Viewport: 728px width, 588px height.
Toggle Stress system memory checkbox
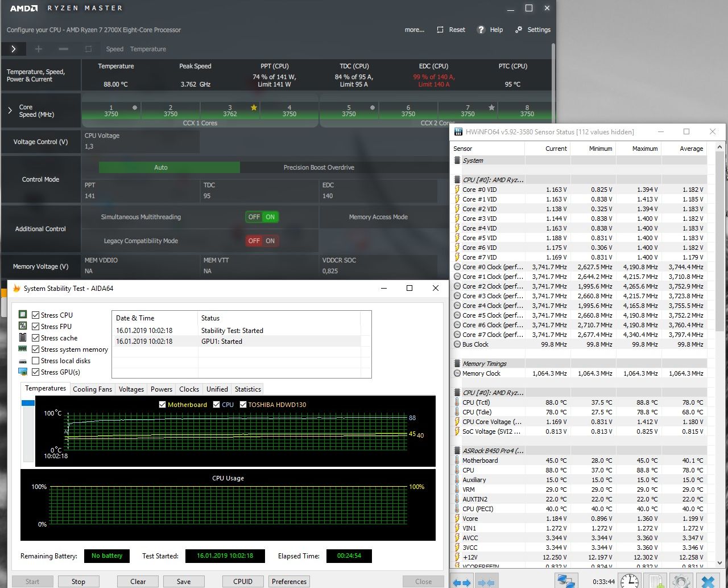point(36,349)
